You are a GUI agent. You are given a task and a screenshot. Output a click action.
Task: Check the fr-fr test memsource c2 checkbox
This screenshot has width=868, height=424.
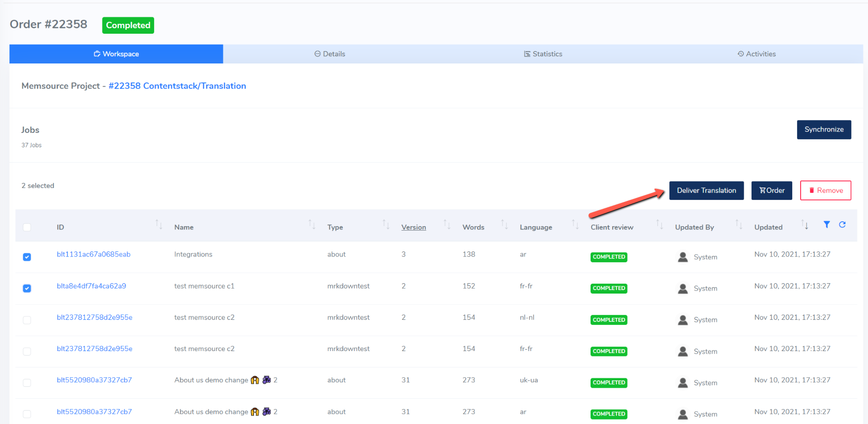click(x=27, y=351)
